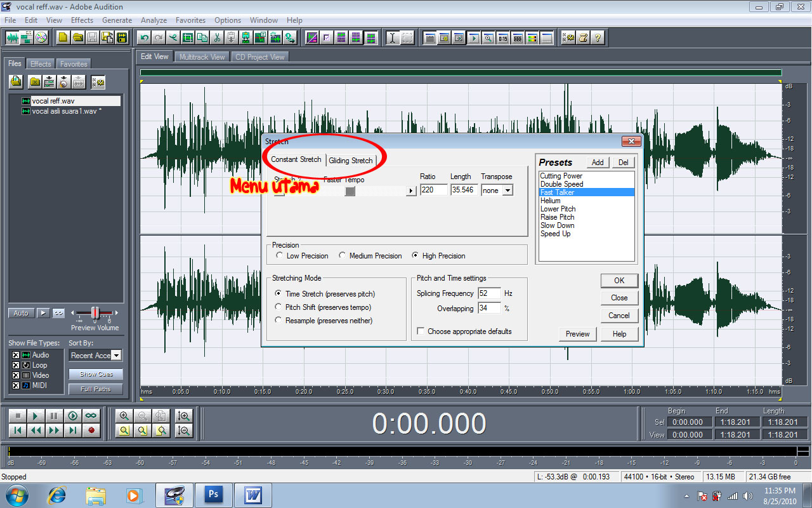Click the 0:15 time window toolbar icon
Screen dimensions: 812x508
(x=502, y=37)
